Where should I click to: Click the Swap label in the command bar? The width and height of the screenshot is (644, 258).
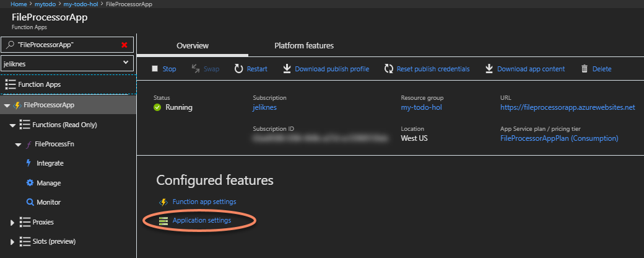[x=212, y=69]
